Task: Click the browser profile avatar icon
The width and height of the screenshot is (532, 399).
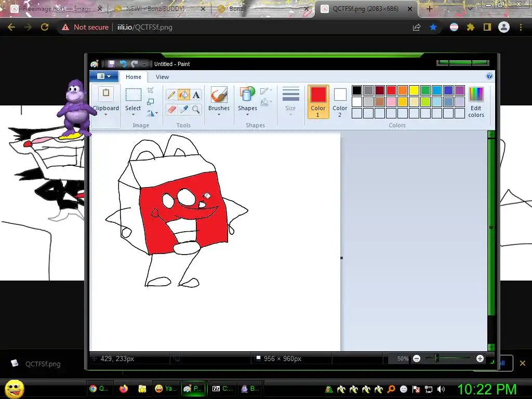Action: click(504, 27)
